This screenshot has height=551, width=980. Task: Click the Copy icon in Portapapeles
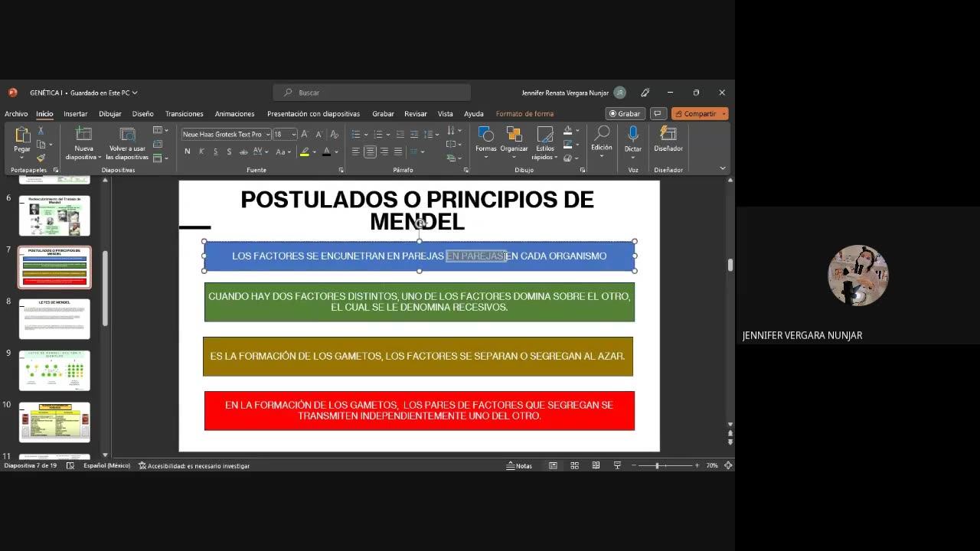click(x=41, y=145)
